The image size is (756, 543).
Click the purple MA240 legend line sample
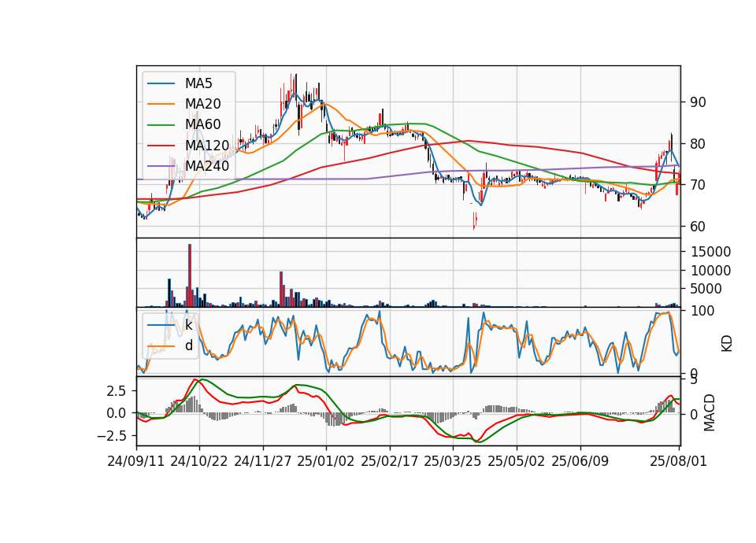point(161,166)
